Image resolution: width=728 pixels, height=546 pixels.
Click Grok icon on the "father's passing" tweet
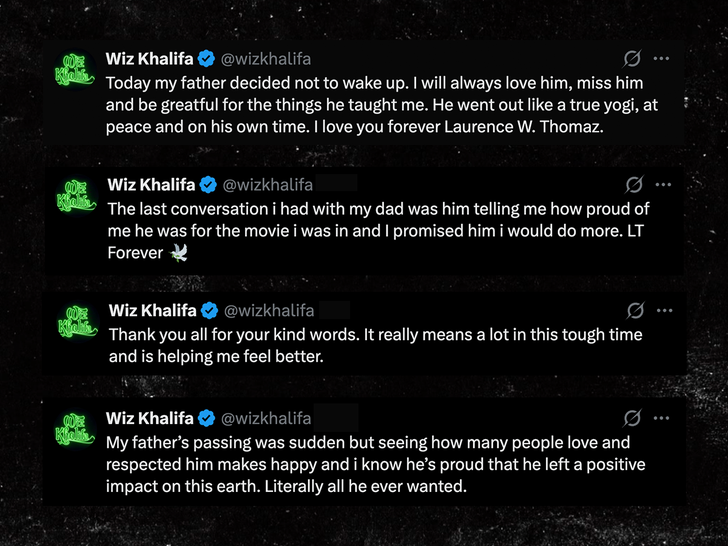(x=632, y=418)
